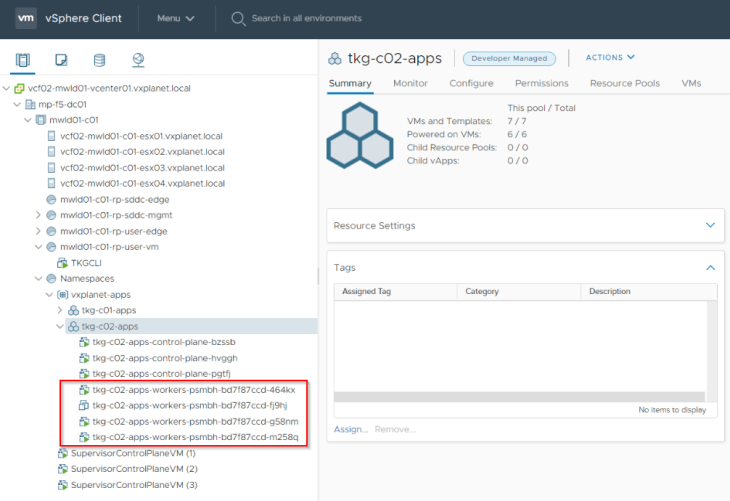Click the namespace icon for vxplanet-apps
The height and width of the screenshot is (501, 730).
pos(62,295)
